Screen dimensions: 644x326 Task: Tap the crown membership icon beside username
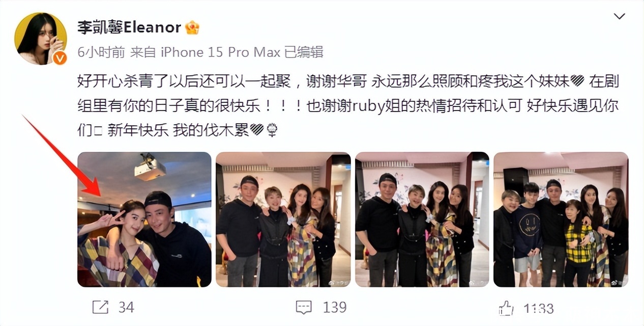192,27
